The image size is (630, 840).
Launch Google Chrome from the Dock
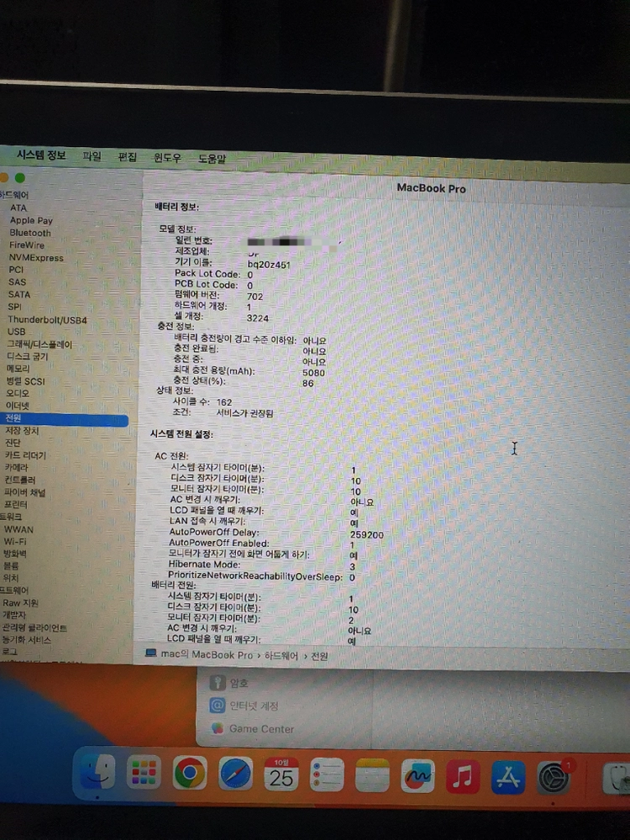[x=190, y=773]
